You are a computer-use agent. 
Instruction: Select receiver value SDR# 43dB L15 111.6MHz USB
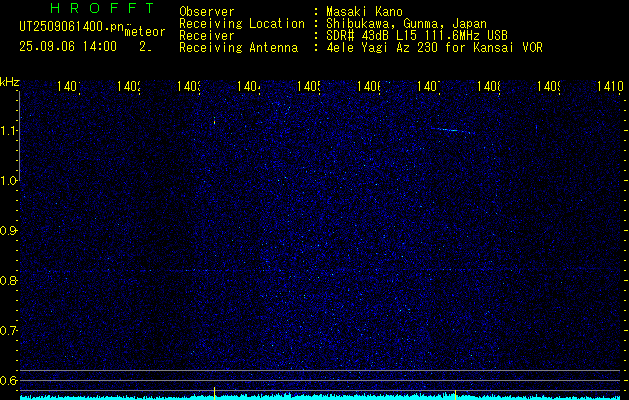click(417, 36)
